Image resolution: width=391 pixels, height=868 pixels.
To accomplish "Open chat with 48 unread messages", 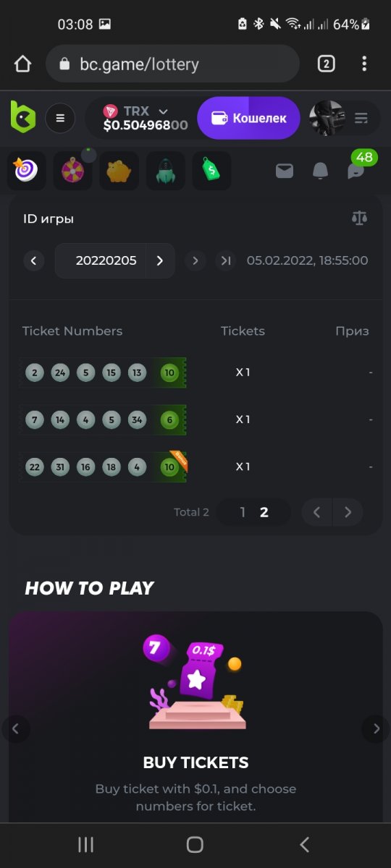I will pos(356,171).
